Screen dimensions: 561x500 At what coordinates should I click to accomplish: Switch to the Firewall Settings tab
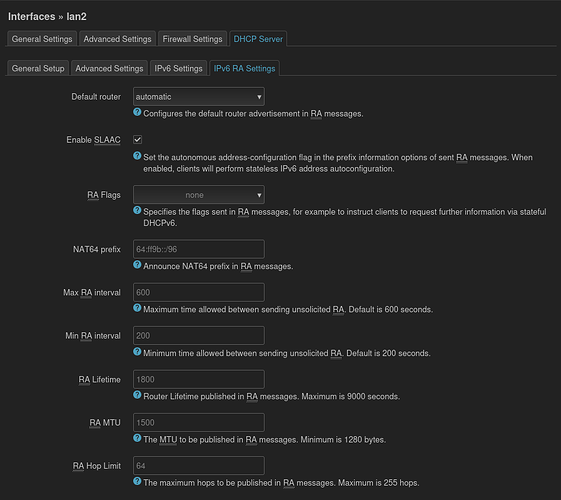pos(192,39)
